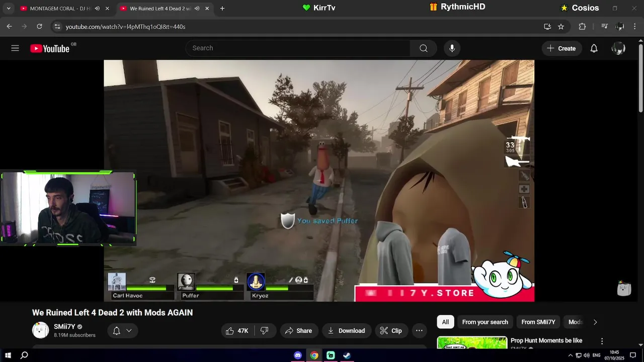Open the tab search dropdown arrow
Image resolution: width=644 pixels, height=362 pixels.
9,9
